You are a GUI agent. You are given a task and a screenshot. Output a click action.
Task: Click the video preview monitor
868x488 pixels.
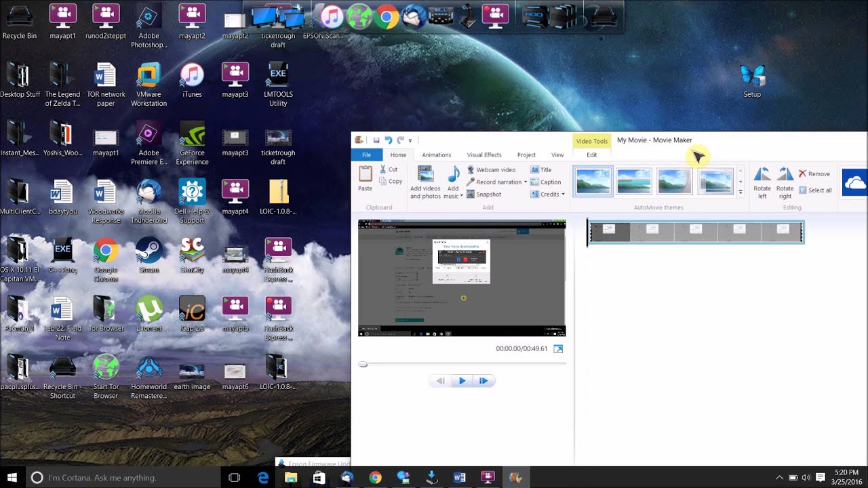tap(462, 278)
